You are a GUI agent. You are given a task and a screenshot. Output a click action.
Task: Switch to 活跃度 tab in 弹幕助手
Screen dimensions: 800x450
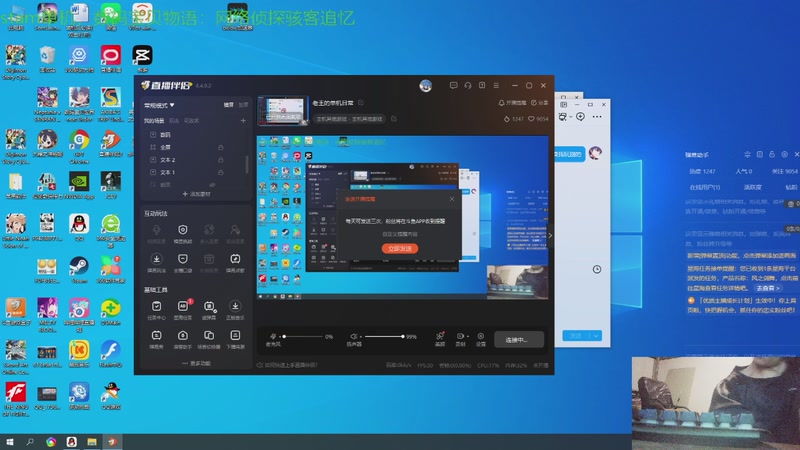pyautogui.click(x=753, y=187)
